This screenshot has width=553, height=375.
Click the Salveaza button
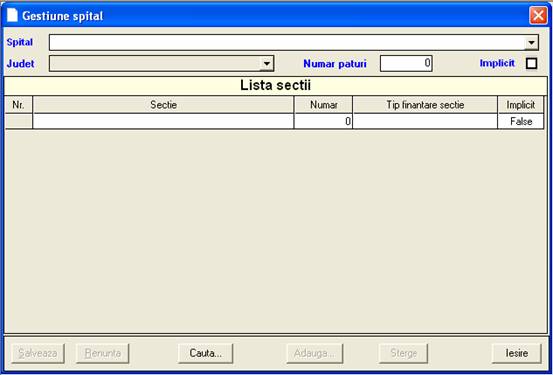pyautogui.click(x=38, y=353)
